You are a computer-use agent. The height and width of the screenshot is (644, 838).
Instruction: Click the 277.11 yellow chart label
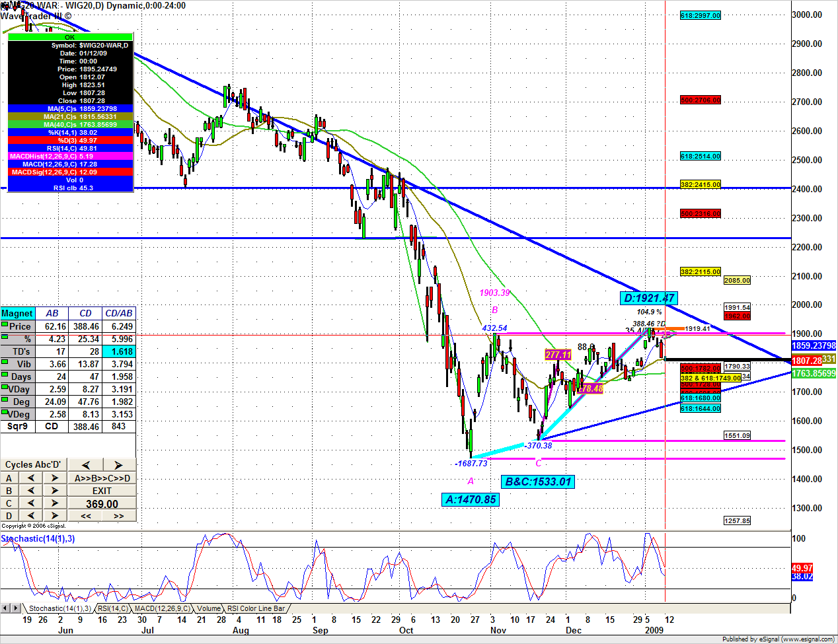pyautogui.click(x=558, y=355)
